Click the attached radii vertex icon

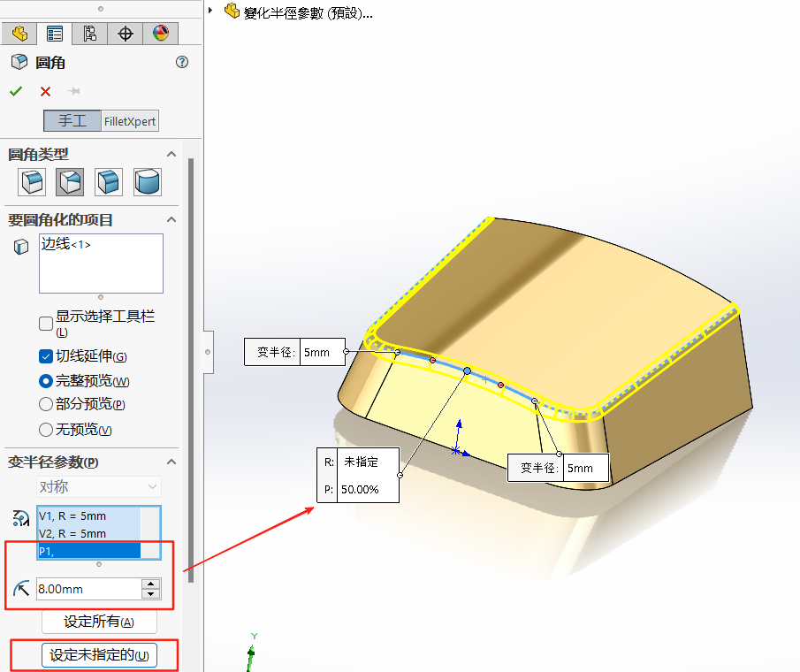pos(21,518)
